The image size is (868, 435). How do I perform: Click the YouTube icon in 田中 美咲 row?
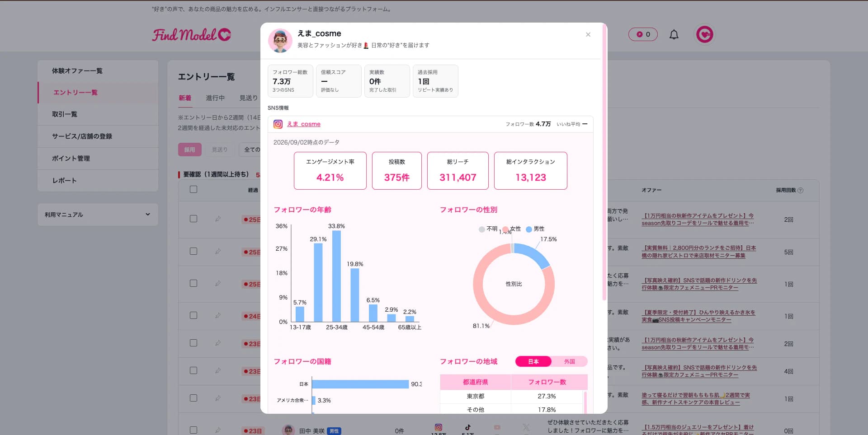(x=497, y=427)
